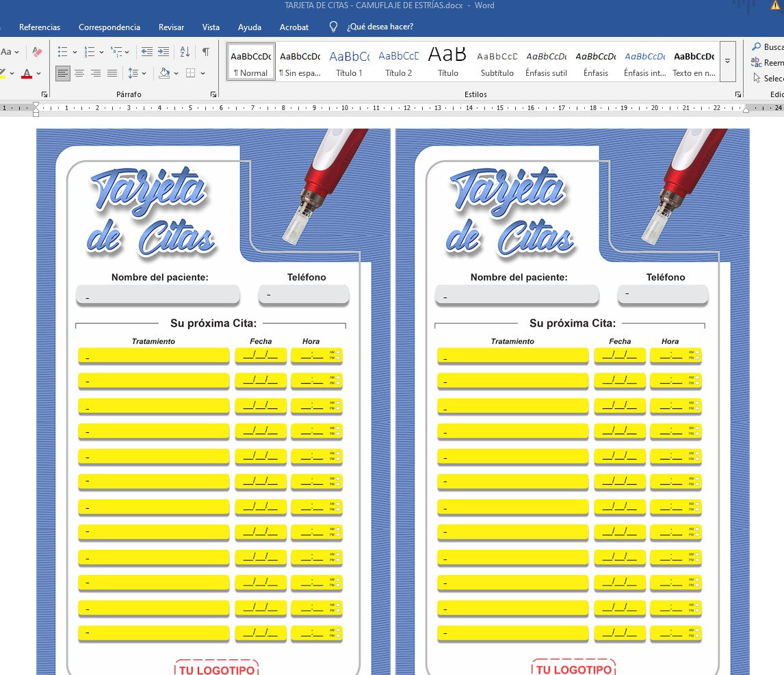Click the Sort A-Z icon

185,52
